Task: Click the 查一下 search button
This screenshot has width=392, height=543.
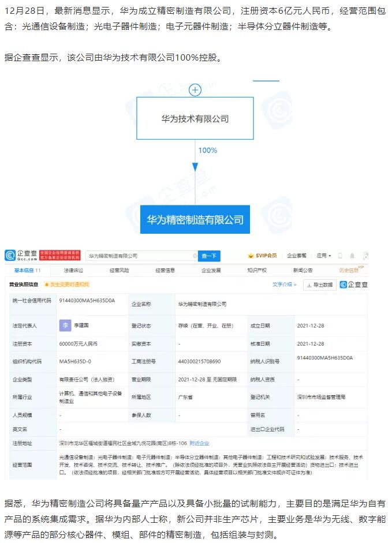Action: click(x=209, y=256)
